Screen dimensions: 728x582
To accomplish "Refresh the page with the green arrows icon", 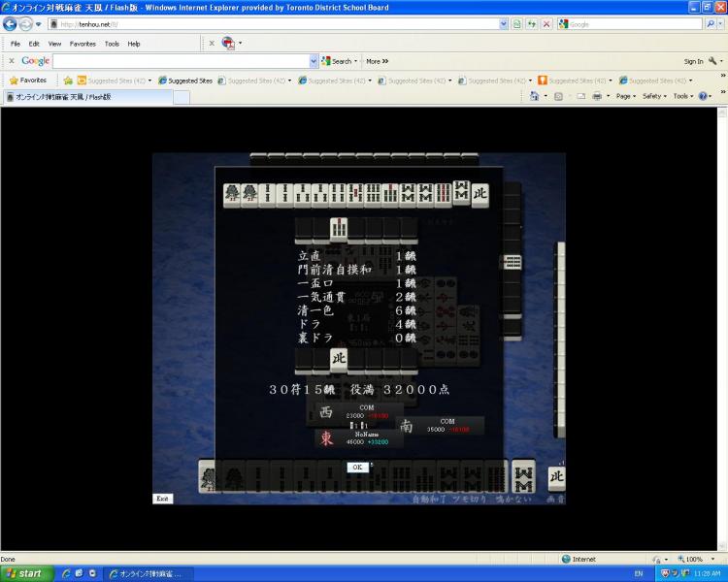I will (532, 24).
